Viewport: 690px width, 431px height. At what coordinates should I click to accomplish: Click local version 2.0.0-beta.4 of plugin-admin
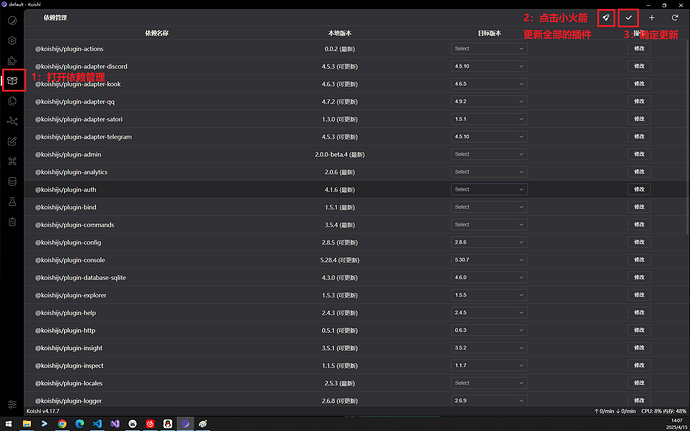click(340, 155)
